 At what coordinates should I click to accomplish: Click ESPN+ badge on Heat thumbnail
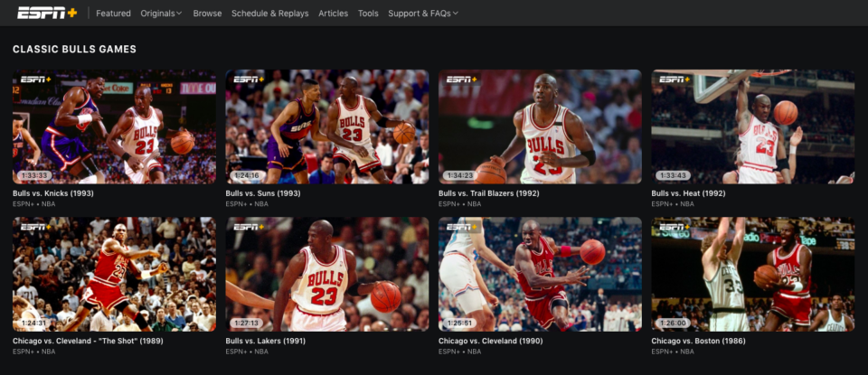(x=674, y=80)
